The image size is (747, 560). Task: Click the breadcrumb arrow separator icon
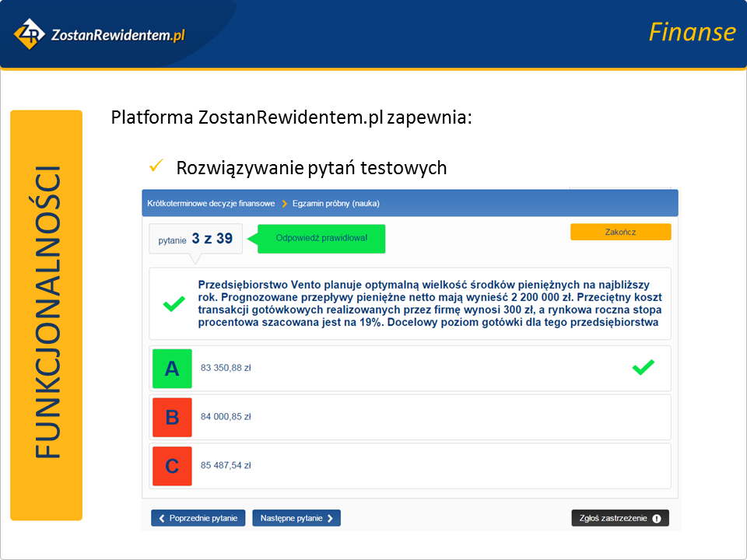point(284,204)
